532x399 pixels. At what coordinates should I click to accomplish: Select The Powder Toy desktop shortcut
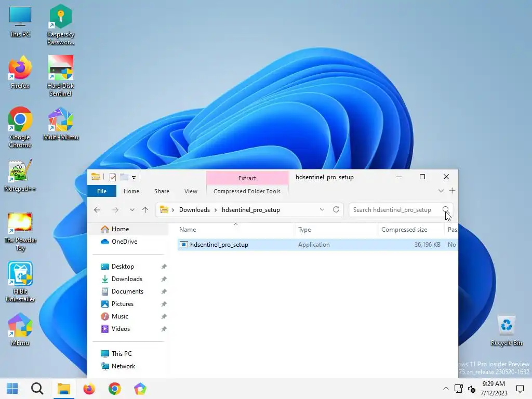tap(20, 232)
